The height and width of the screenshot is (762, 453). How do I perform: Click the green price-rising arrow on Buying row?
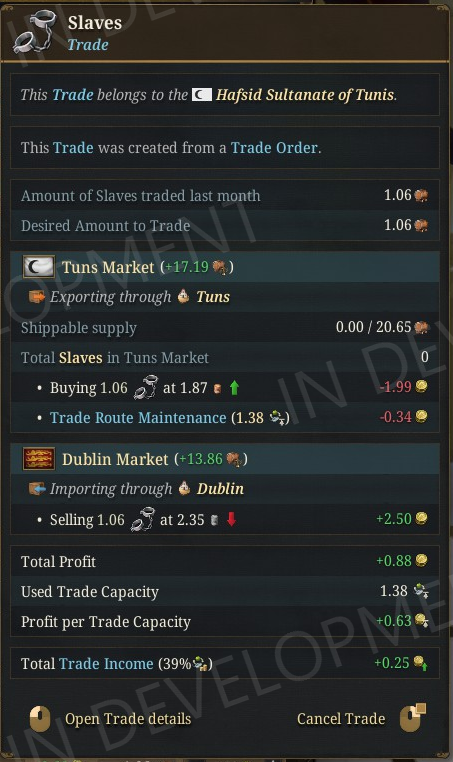coord(234,388)
